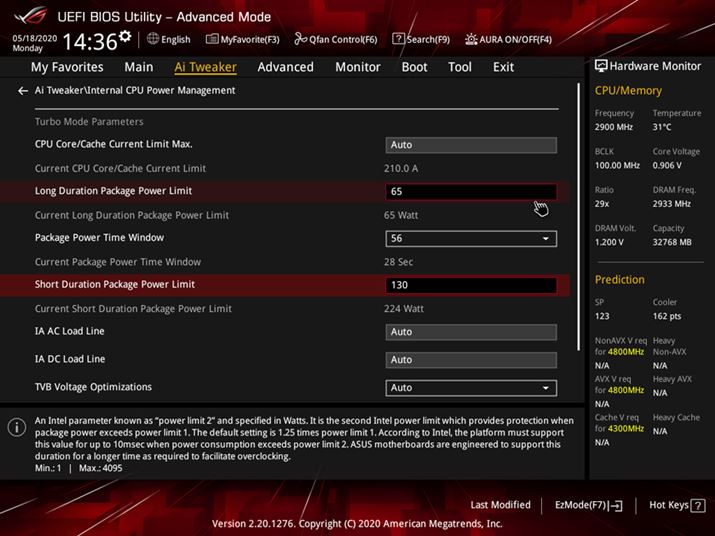Open the Exit tab
Viewport: 715px width, 536px height.
(x=503, y=67)
